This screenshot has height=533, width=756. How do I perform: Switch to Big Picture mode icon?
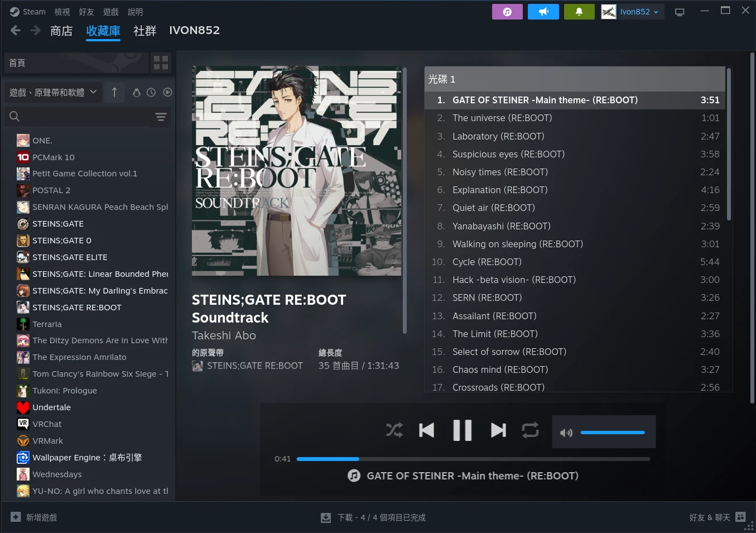(680, 12)
